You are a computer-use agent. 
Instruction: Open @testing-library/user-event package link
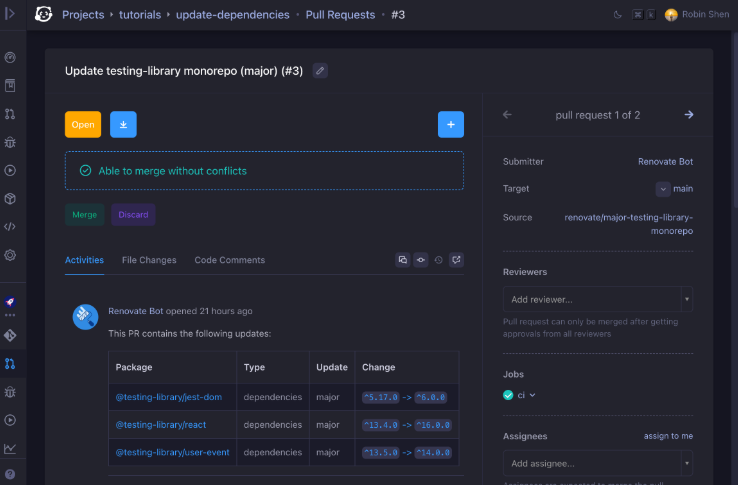point(173,452)
